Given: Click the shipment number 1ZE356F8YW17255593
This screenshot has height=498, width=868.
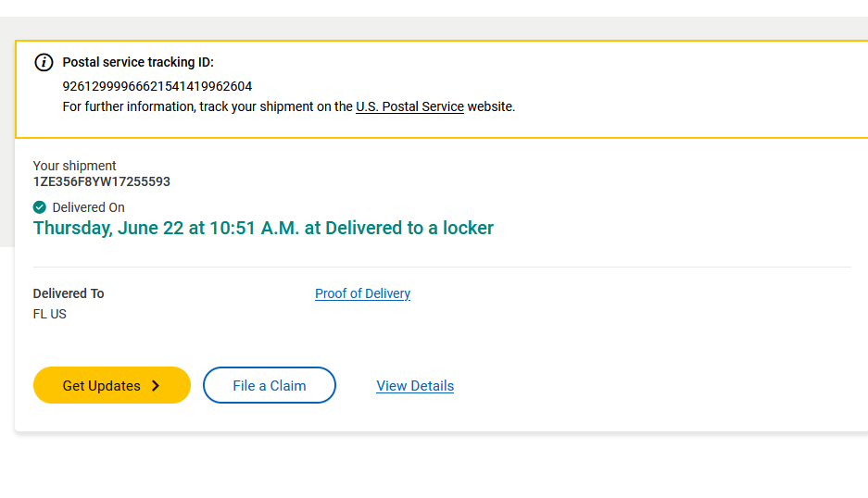Looking at the screenshot, I should [x=101, y=181].
